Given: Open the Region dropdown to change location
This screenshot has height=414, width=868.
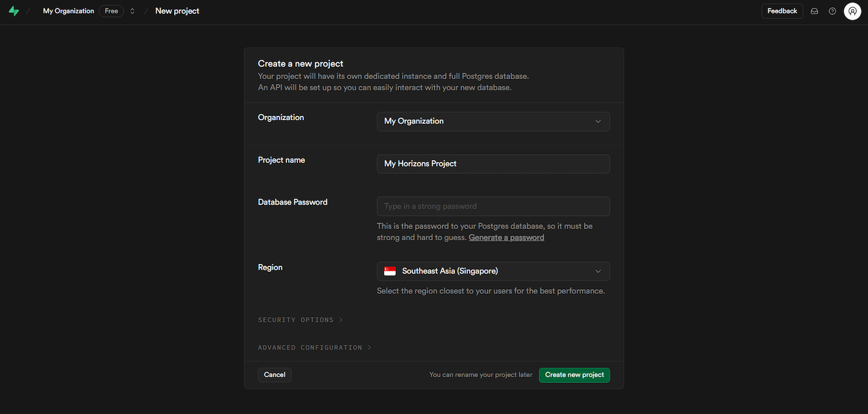Looking at the screenshot, I should coord(493,271).
